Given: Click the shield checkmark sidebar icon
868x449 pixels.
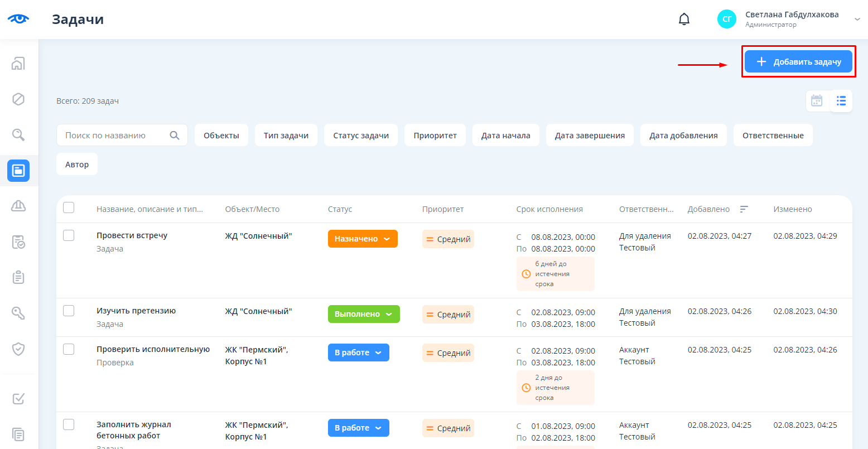Looking at the screenshot, I should (x=18, y=349).
